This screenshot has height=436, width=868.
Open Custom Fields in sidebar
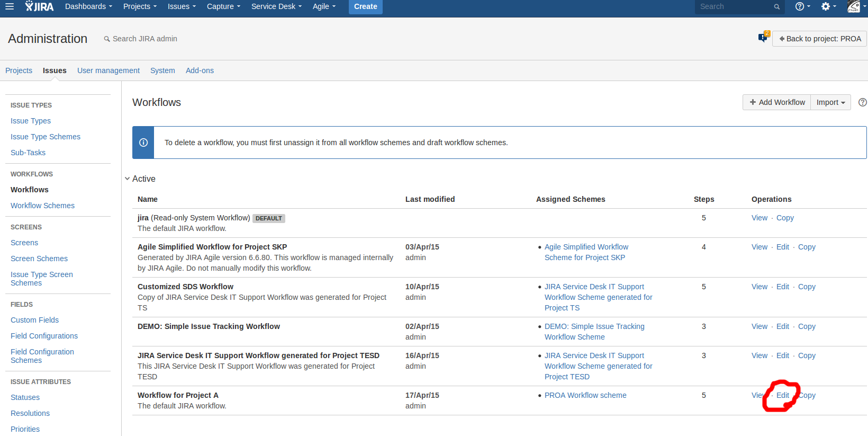pyautogui.click(x=34, y=320)
